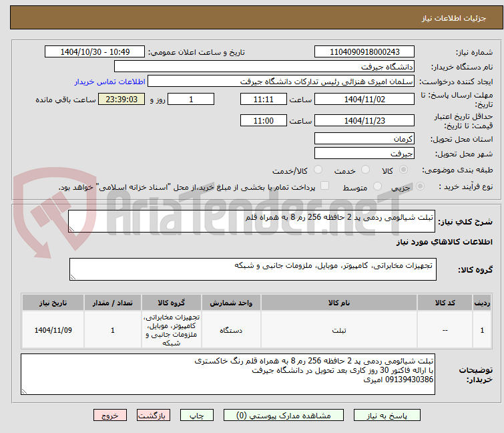Click the اطلاعات کالاهای مورد نیاز heading

click(444, 242)
